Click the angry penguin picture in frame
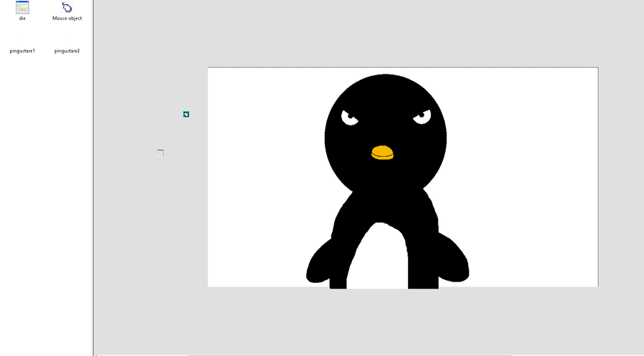Viewport: 644px width, 356px height. (x=387, y=181)
